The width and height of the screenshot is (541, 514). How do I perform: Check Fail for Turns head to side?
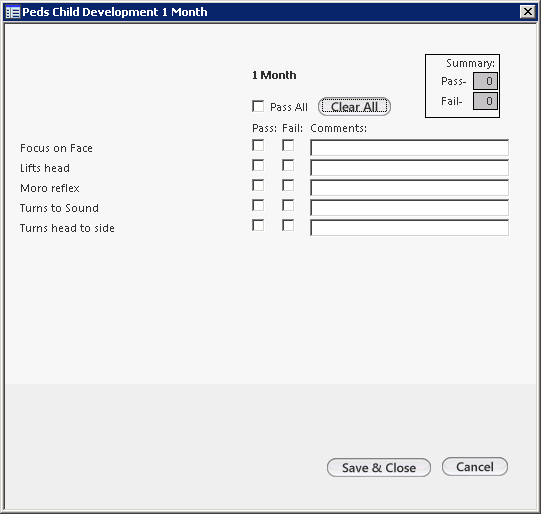coord(288,225)
